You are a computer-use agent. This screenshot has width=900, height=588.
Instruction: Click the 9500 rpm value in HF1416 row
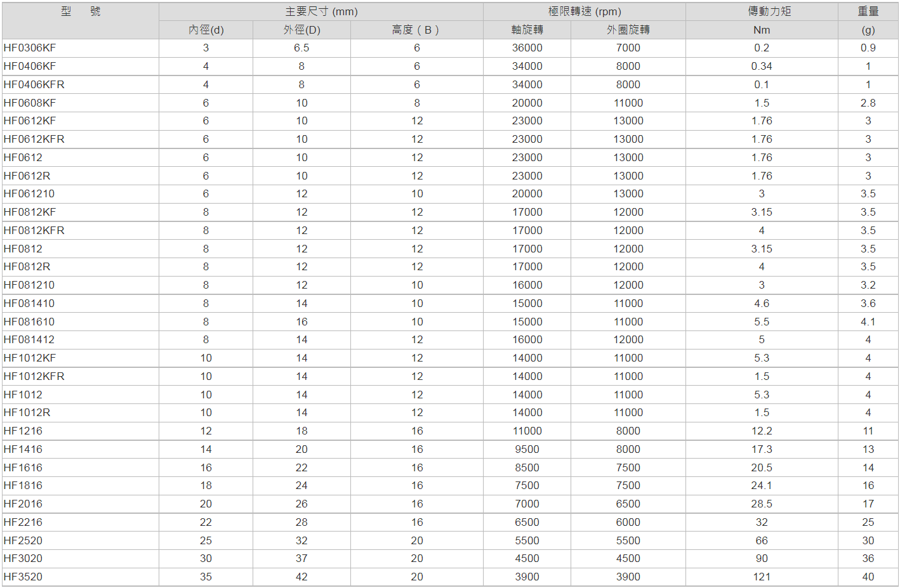527,450
